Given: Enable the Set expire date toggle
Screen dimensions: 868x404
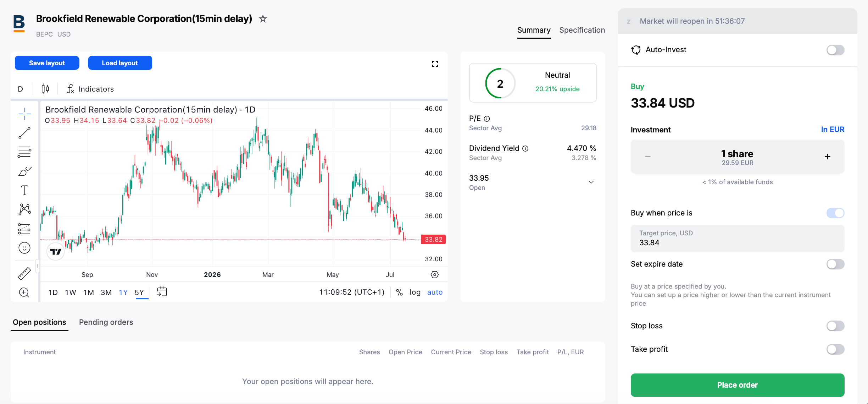Looking at the screenshot, I should pyautogui.click(x=835, y=264).
